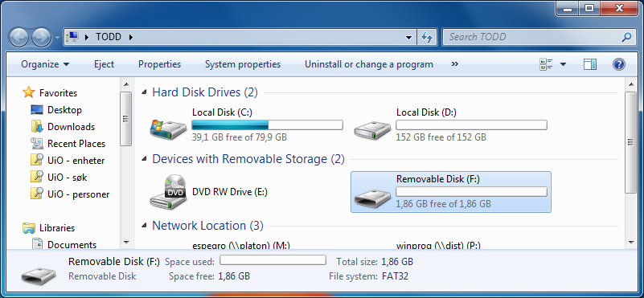
Task: Select the Local Disk (C:) label
Action: (x=222, y=112)
